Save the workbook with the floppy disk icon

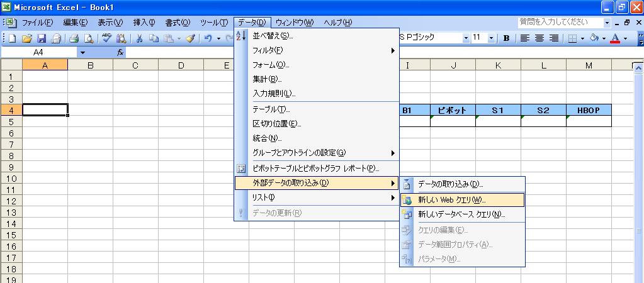[42, 38]
